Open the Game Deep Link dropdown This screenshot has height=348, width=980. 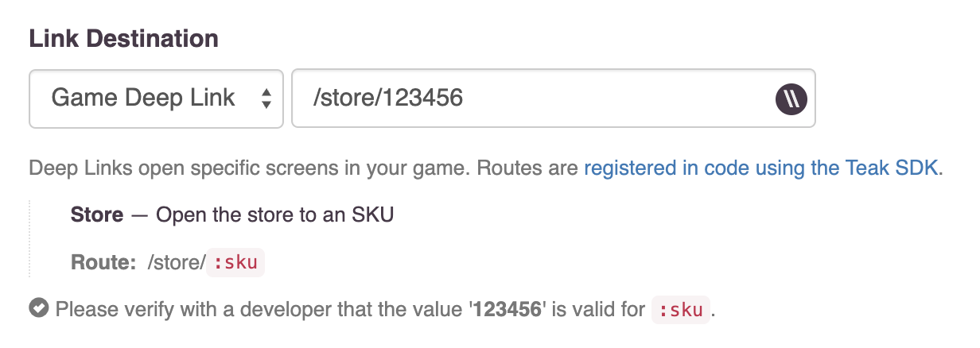point(156,99)
